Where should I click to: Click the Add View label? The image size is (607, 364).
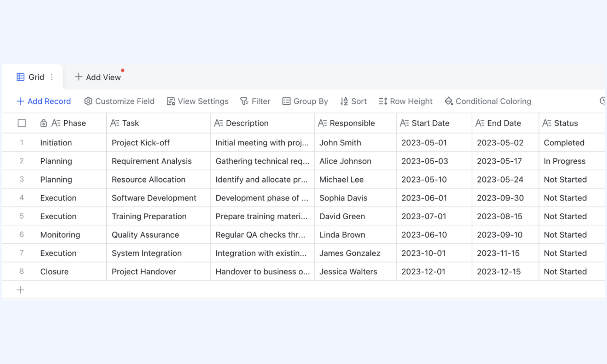click(x=103, y=77)
